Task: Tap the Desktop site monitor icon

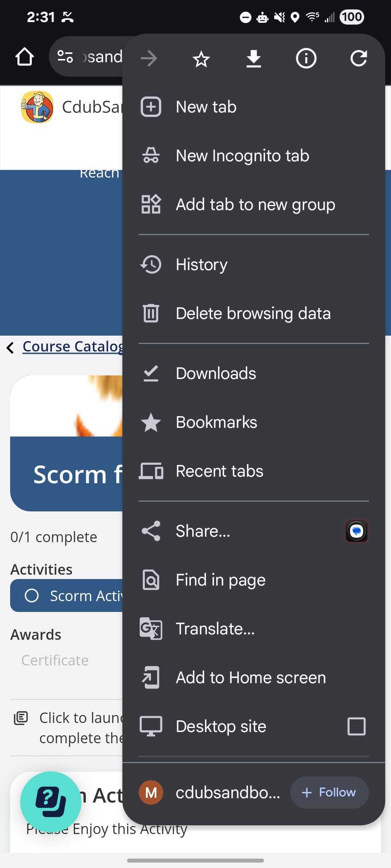Action: click(x=151, y=726)
